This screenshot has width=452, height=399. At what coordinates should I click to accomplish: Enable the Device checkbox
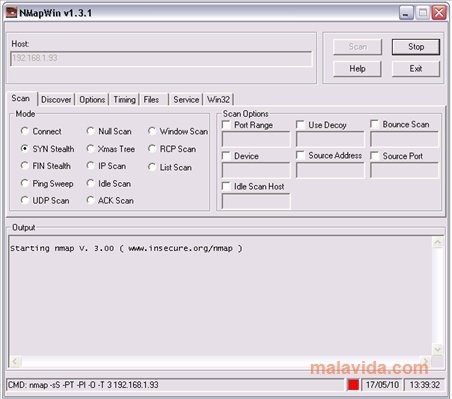point(226,156)
